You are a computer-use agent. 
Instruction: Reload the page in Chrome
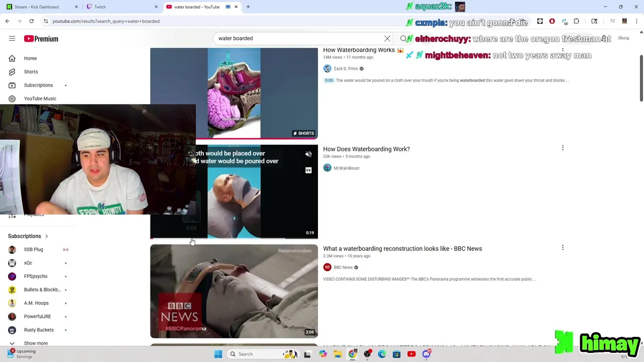(31, 21)
